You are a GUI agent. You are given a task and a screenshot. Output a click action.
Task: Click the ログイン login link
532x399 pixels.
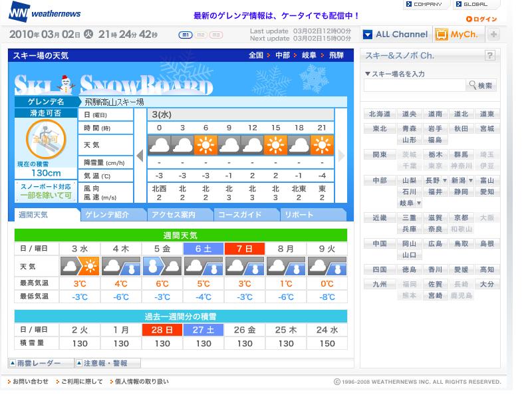[481, 19]
